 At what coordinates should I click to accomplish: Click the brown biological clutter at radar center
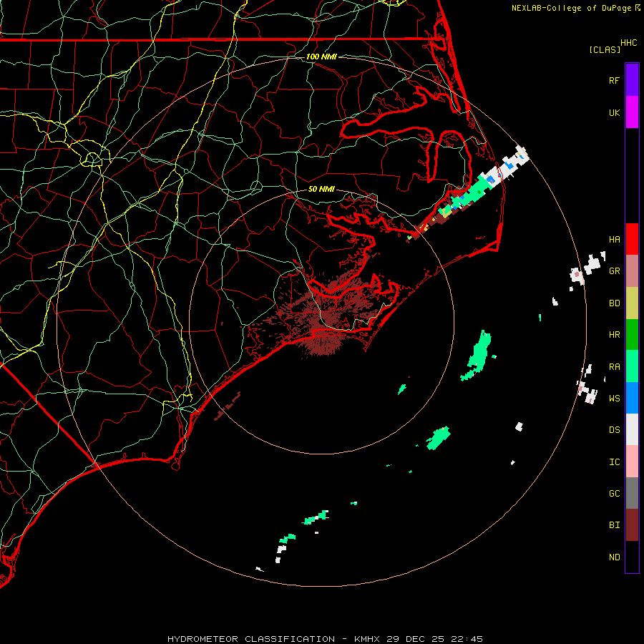[x=324, y=316]
